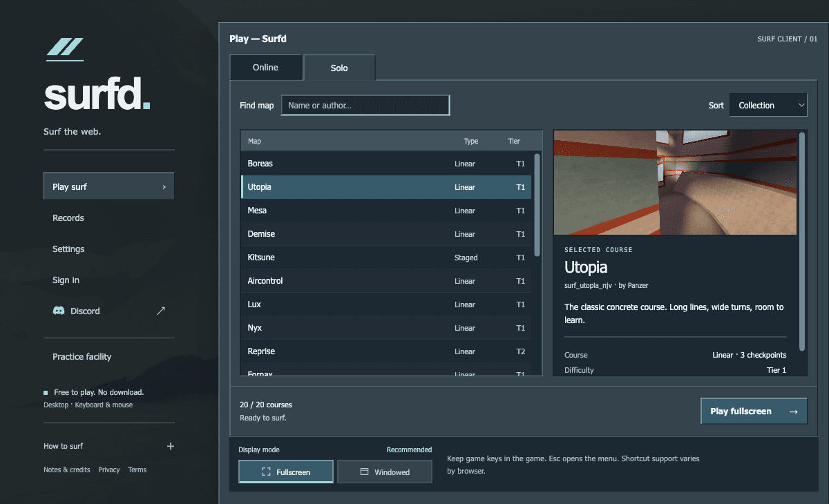
Task: Open Play surf in sidebar
Action: pos(109,186)
